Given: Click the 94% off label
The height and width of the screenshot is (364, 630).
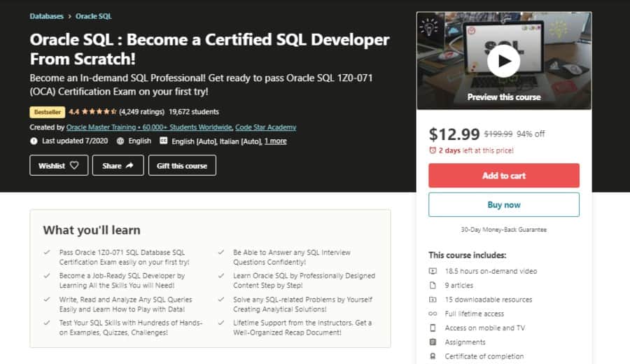Looking at the screenshot, I should coord(531,134).
